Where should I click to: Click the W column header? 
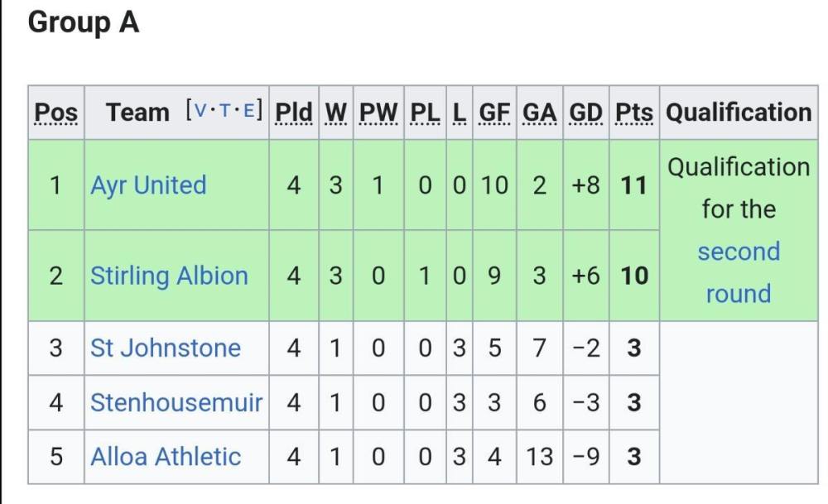(335, 113)
